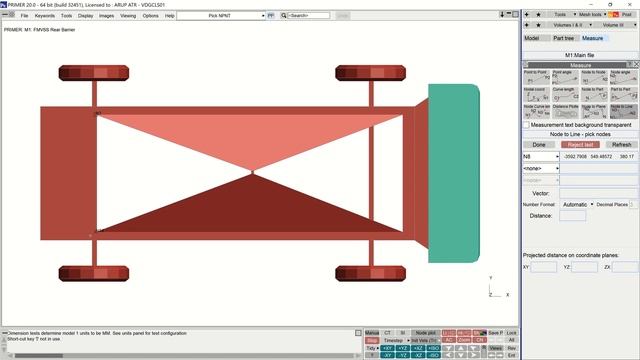Open the Volume III dropdown
Screen dimensions: 640x360
click(616, 25)
